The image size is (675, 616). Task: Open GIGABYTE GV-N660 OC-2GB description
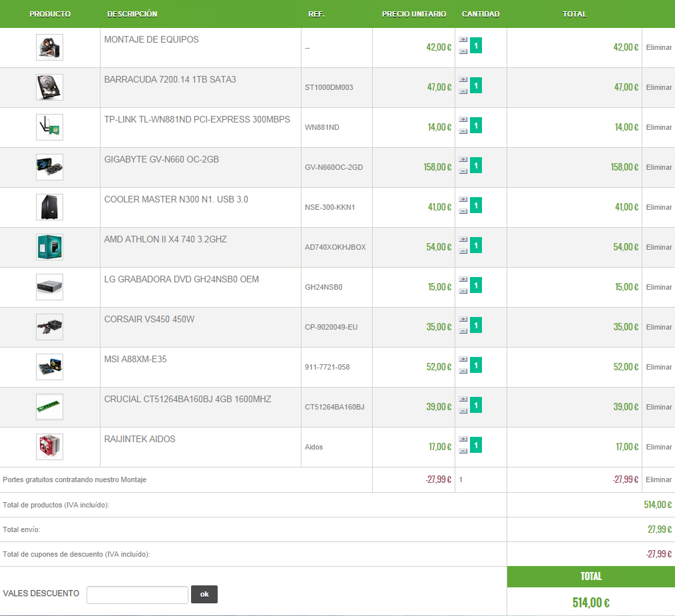tap(162, 159)
